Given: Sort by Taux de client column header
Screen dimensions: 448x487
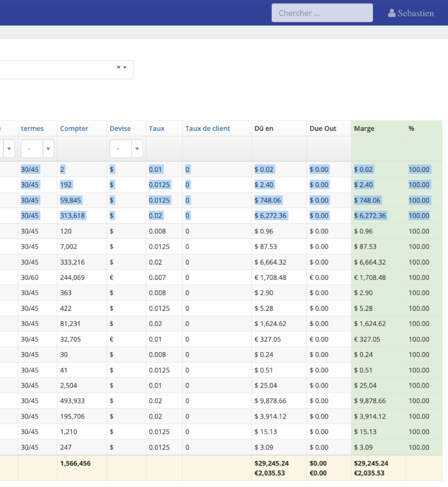Looking at the screenshot, I should [x=208, y=128].
